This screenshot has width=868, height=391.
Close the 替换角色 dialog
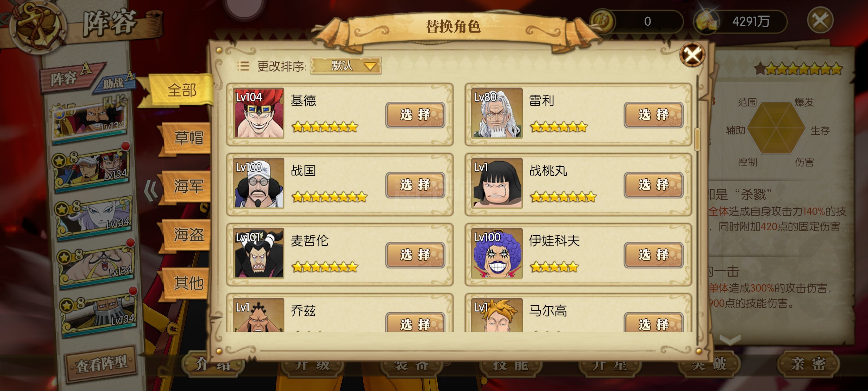pos(692,55)
